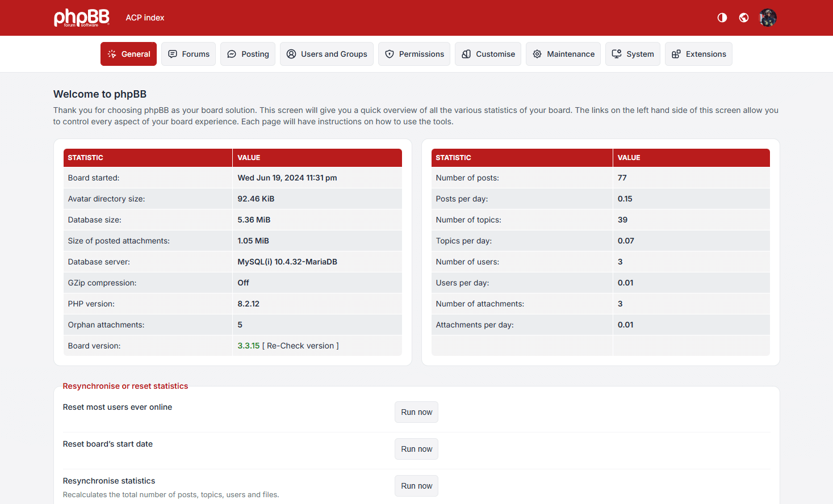Open System via the monitor icon

point(616,54)
